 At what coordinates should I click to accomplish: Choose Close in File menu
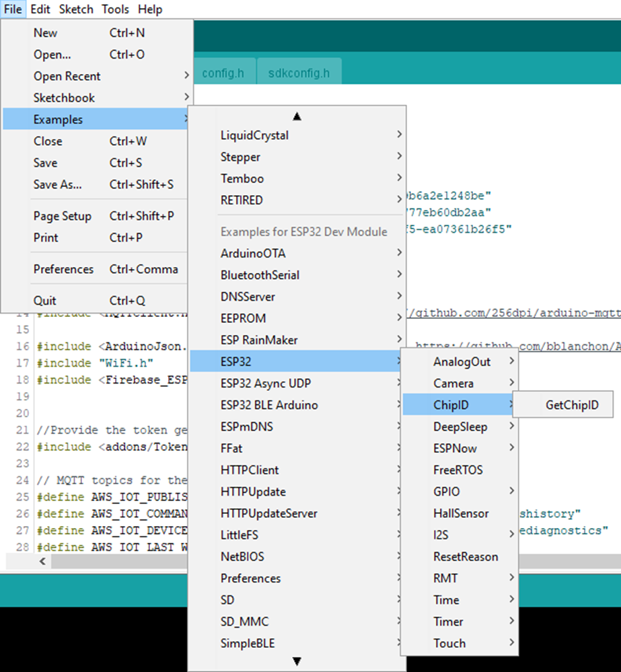[x=96, y=141]
